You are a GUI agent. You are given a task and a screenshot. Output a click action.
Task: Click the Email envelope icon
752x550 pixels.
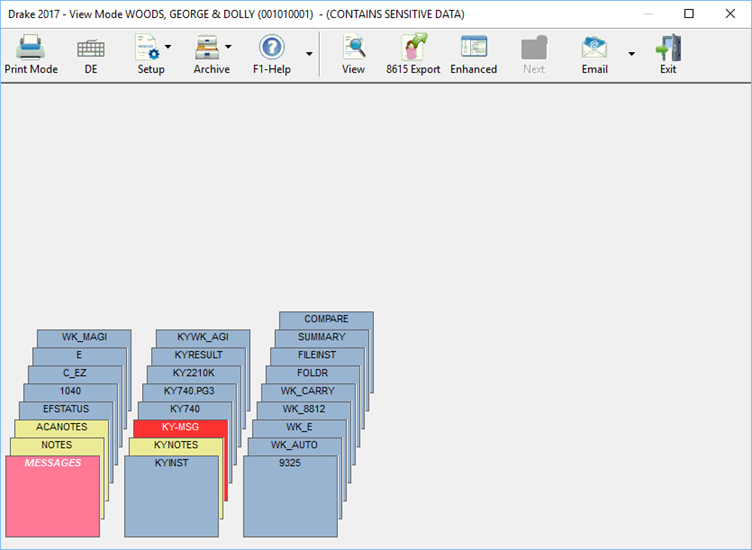click(594, 48)
